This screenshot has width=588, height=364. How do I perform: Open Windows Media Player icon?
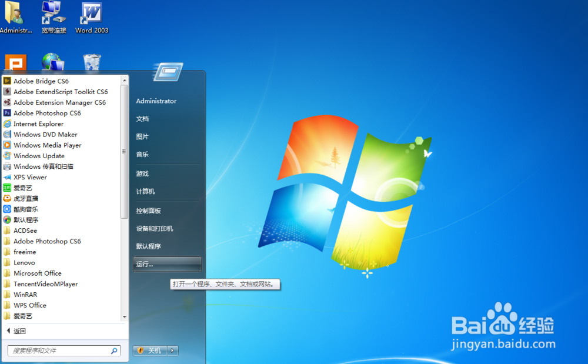pyautogui.click(x=7, y=145)
